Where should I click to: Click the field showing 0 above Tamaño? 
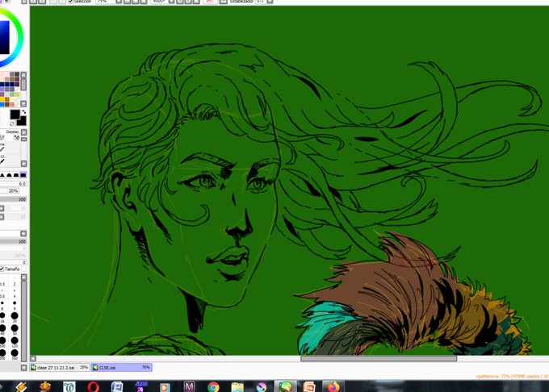[13, 262]
